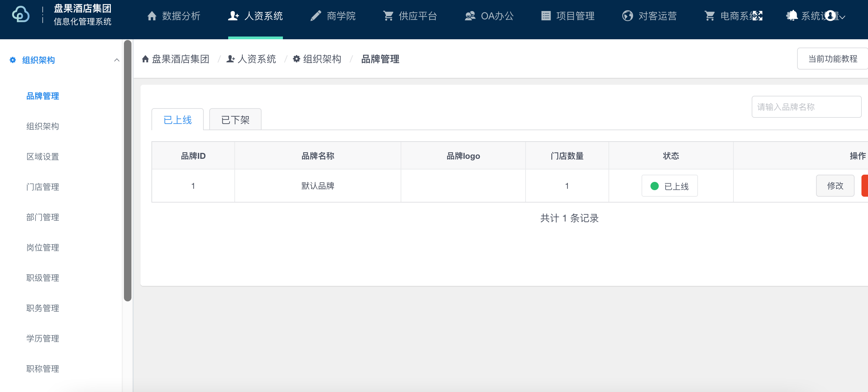
Task: Click the cloud logo in the header
Action: click(x=21, y=14)
